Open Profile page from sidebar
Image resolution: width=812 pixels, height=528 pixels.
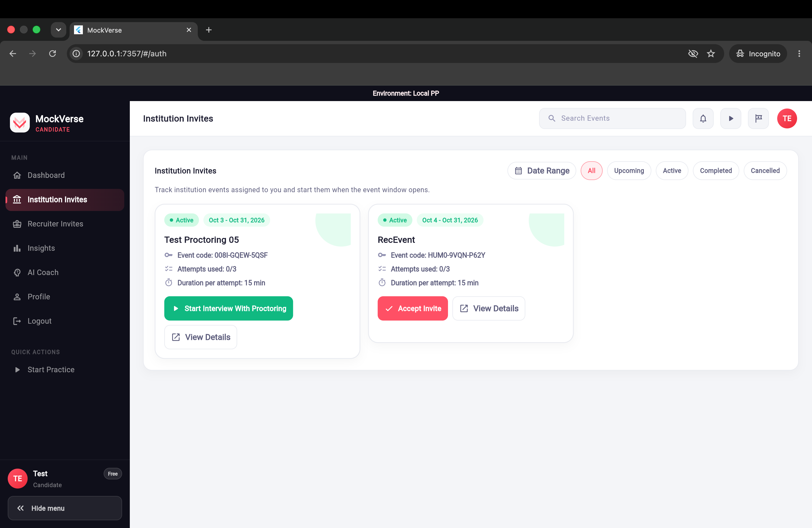(x=65, y=297)
